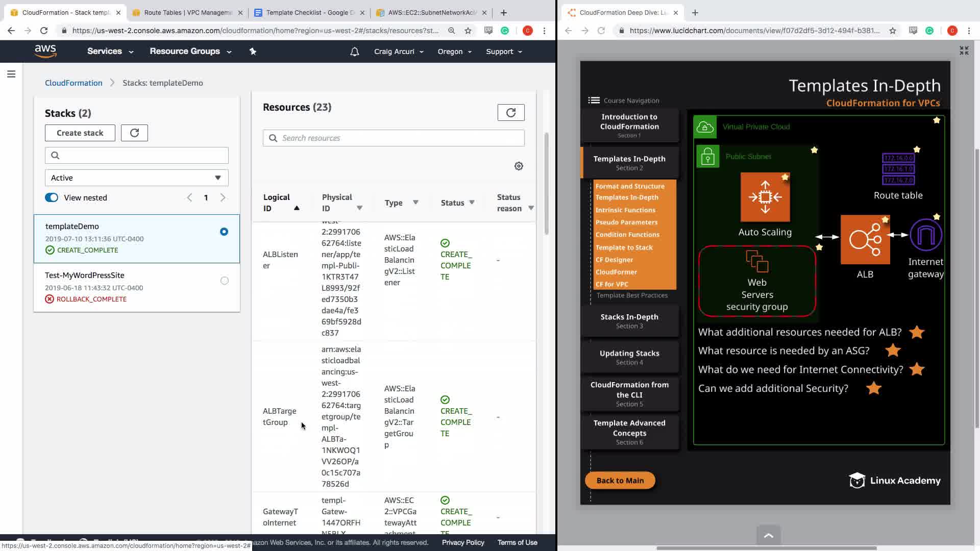Screen dimensions: 980x551
Task: Switch to the Route Tables VPC tab
Action: [187, 13]
